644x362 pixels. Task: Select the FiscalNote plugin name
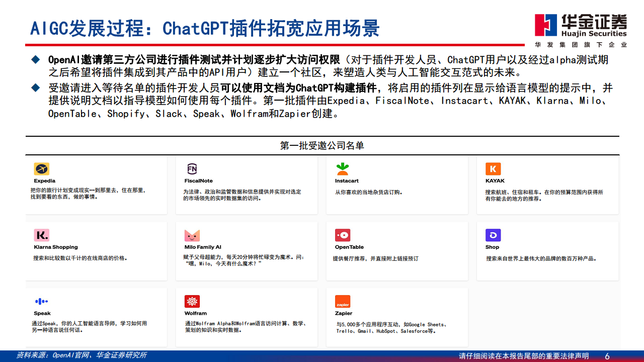click(x=199, y=181)
